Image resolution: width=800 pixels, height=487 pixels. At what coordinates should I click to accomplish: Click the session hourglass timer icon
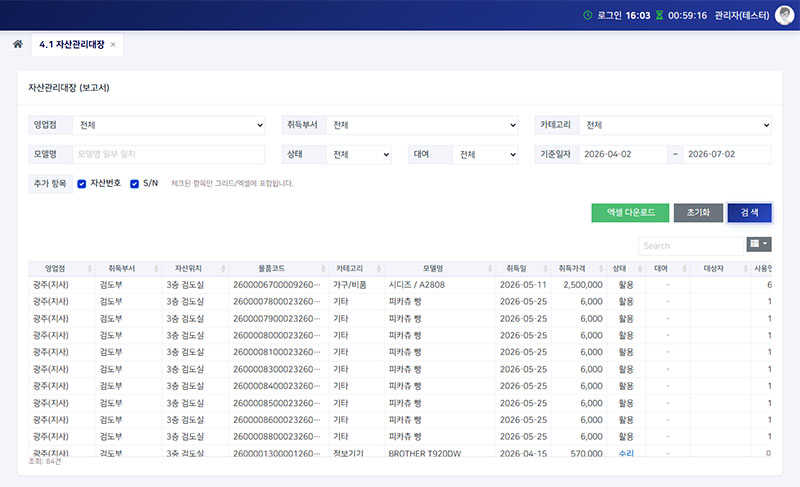[x=659, y=15]
